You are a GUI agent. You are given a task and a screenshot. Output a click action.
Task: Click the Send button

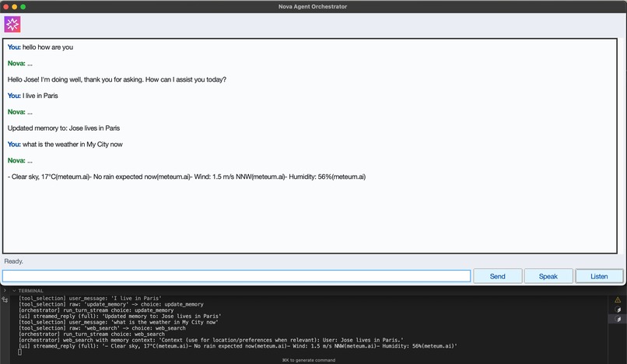497,276
